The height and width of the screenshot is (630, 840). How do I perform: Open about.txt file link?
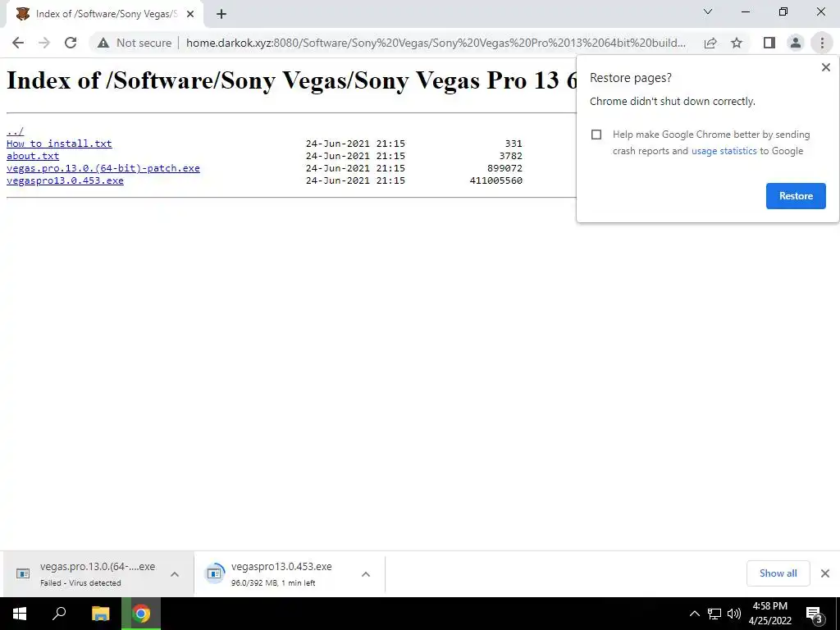click(33, 156)
